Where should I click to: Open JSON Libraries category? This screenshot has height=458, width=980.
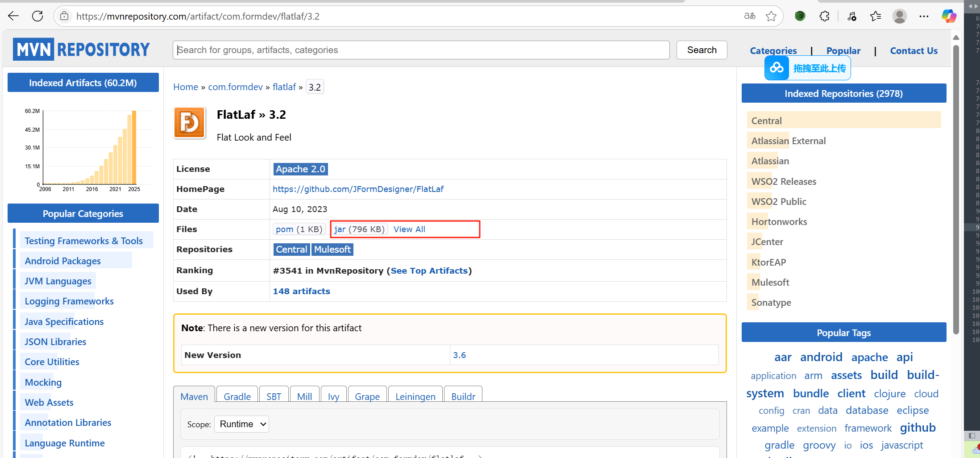click(55, 342)
